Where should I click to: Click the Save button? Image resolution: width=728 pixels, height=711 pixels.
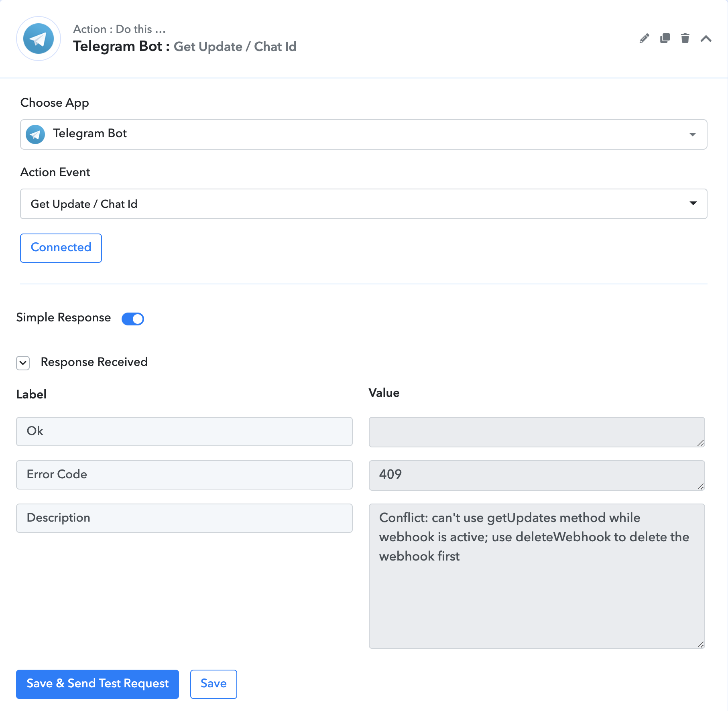[214, 684]
